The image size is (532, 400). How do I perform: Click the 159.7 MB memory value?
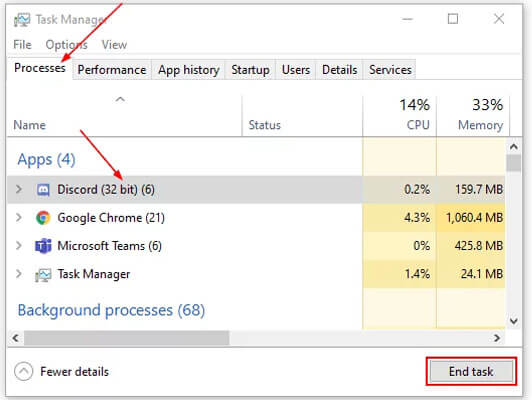tap(479, 190)
